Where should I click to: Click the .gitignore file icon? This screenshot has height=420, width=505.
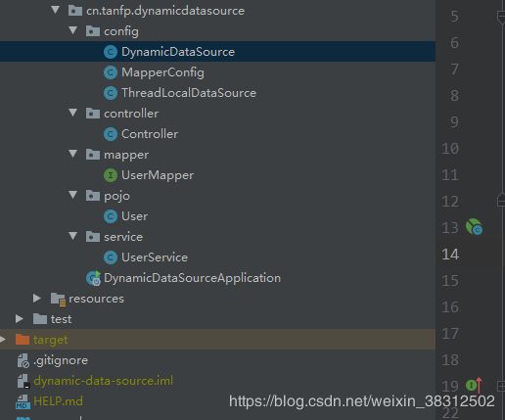[x=23, y=360]
